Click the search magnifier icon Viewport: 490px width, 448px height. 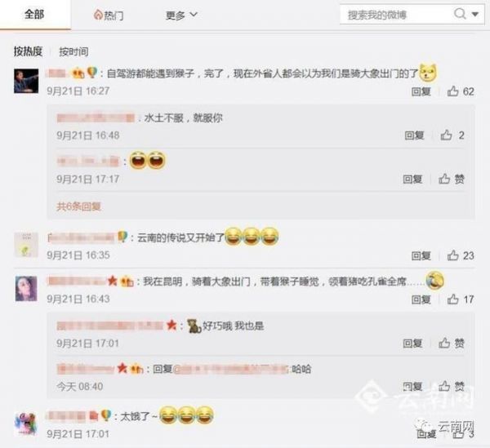tap(460, 14)
